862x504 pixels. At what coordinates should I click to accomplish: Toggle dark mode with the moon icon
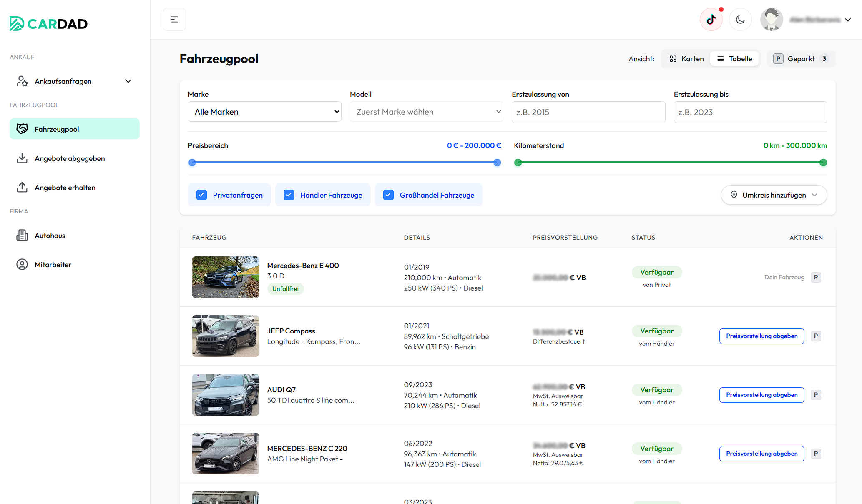(740, 20)
